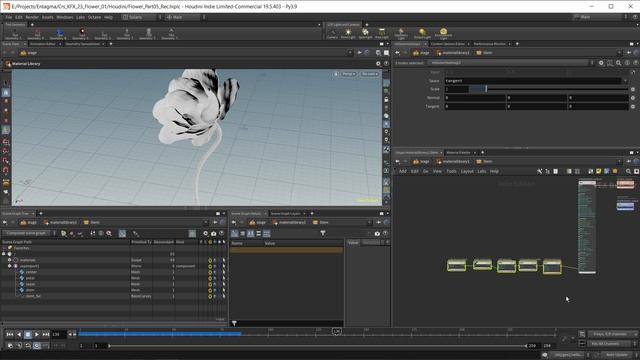Adjust the Scale slider handle
The height and width of the screenshot is (360, 640).
coord(486,89)
